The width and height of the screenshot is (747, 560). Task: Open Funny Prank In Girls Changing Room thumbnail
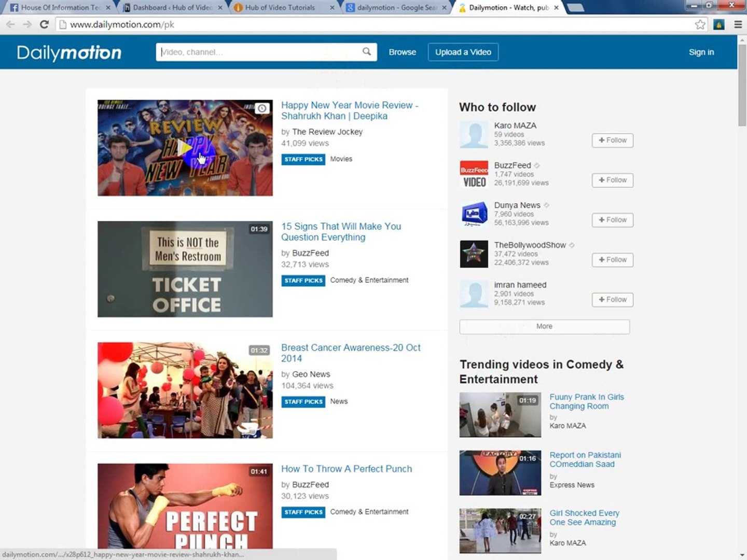click(x=500, y=415)
